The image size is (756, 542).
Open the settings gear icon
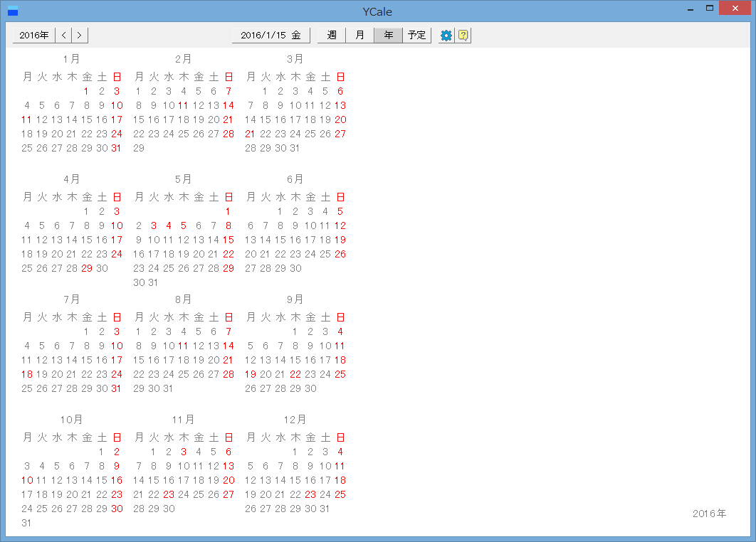click(x=446, y=35)
